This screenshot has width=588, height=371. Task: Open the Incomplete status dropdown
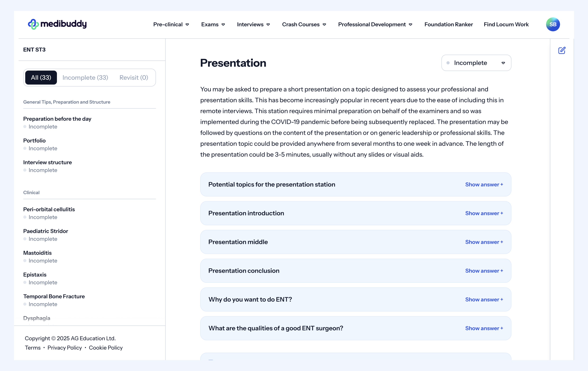pyautogui.click(x=476, y=63)
